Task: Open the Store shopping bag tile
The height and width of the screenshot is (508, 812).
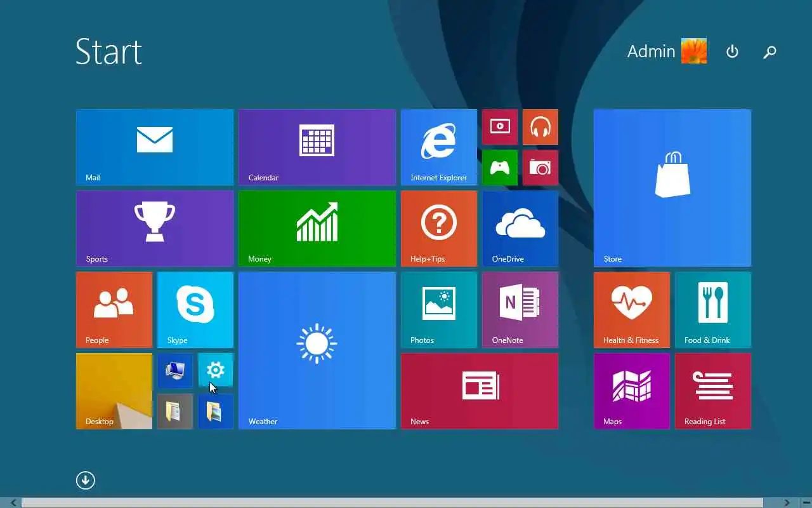Action: [x=672, y=188]
